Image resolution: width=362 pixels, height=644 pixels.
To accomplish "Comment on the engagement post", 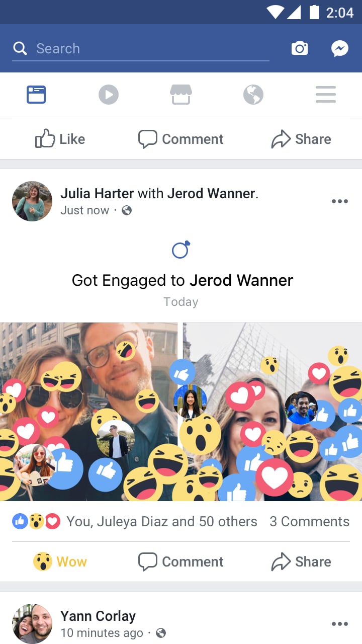I will point(181,561).
